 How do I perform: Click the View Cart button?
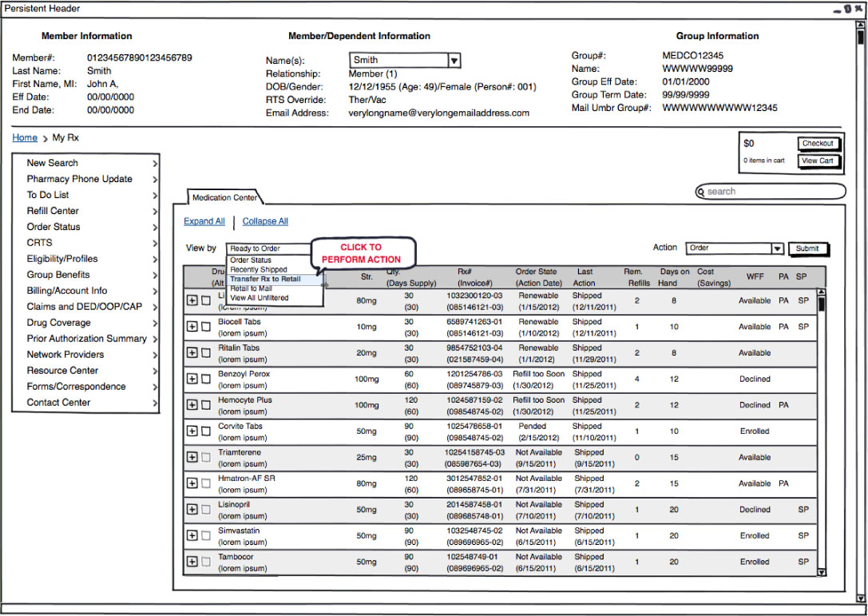[818, 161]
